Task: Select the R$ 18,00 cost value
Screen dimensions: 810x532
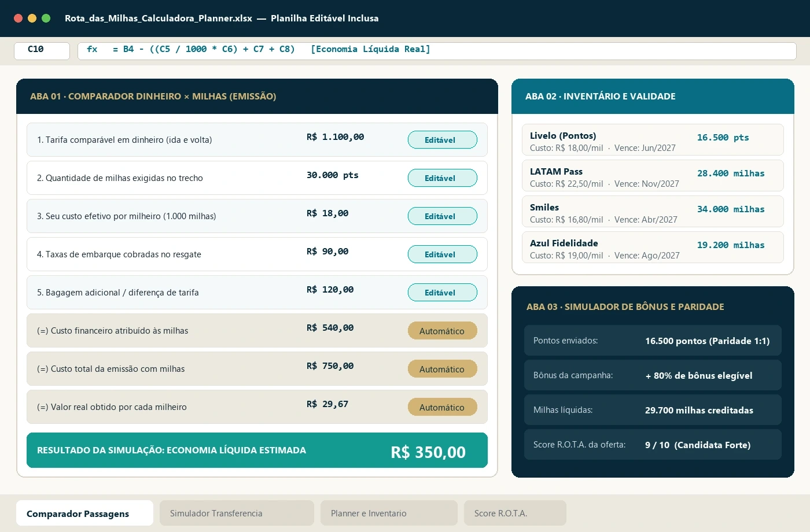Action: 327,213
